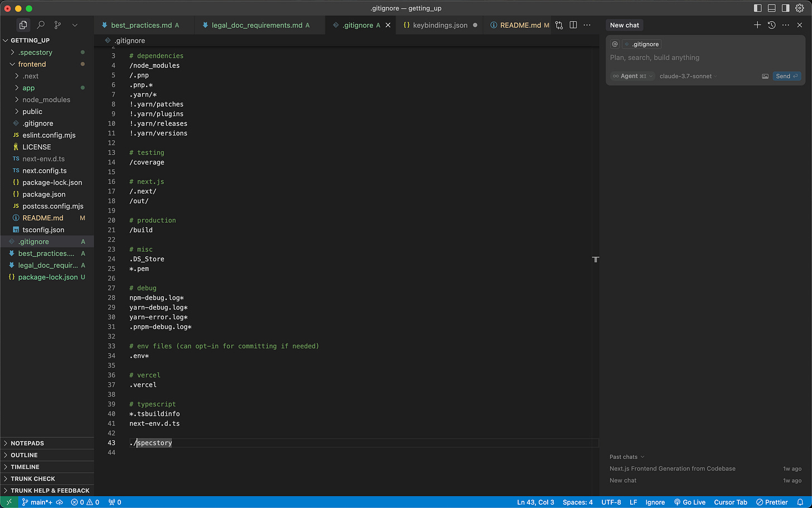Click remote window icon in status bar
Screen dimensions: 812x508
[x=9, y=502]
